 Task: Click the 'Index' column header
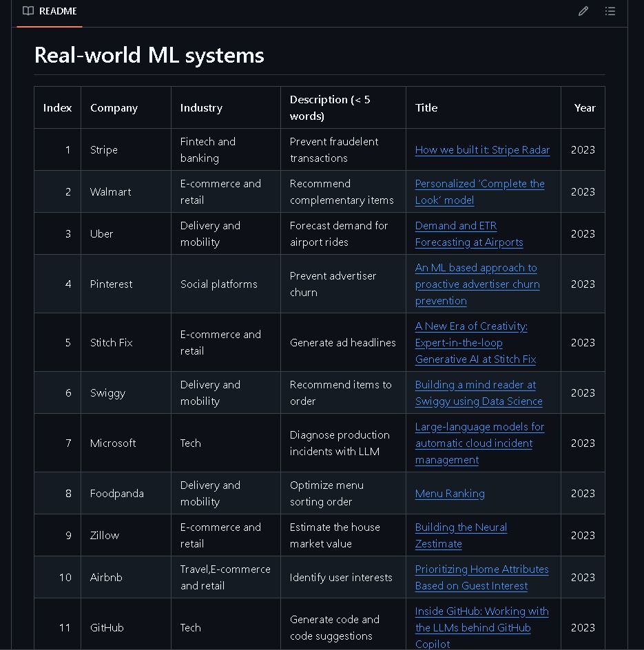[57, 108]
